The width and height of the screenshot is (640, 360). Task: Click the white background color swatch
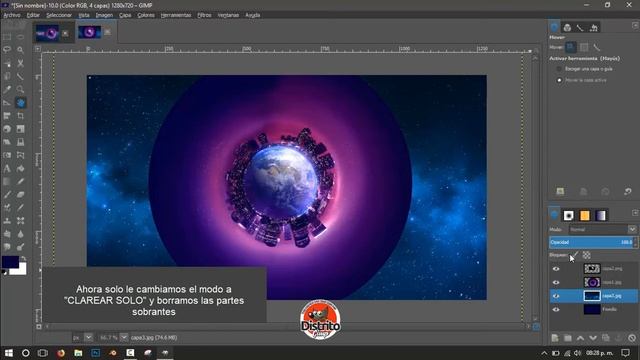tap(21, 270)
